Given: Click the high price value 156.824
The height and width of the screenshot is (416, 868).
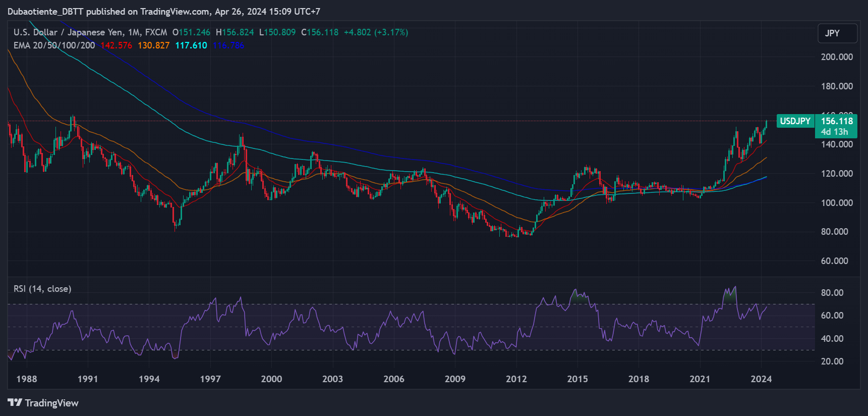Looking at the screenshot, I should (238, 32).
